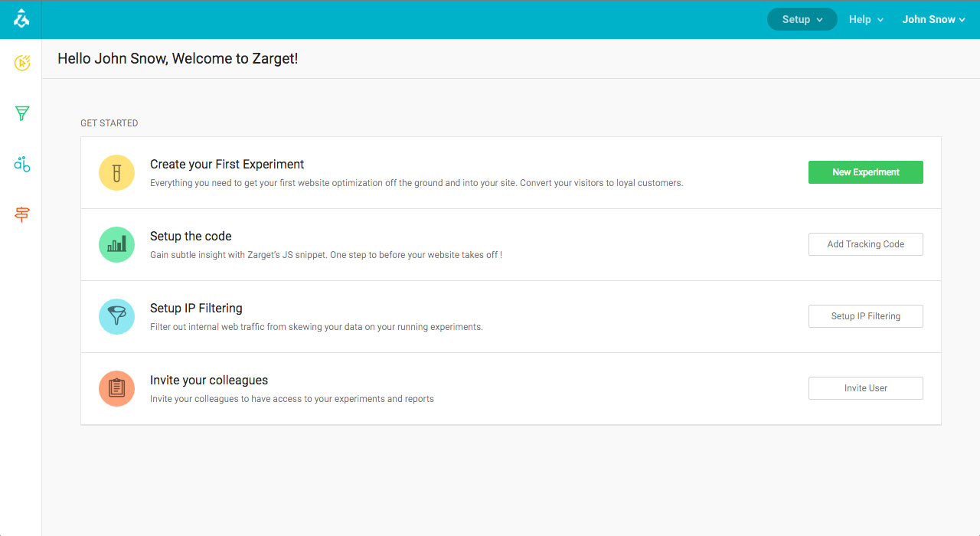Open the Help dropdown

(866, 20)
